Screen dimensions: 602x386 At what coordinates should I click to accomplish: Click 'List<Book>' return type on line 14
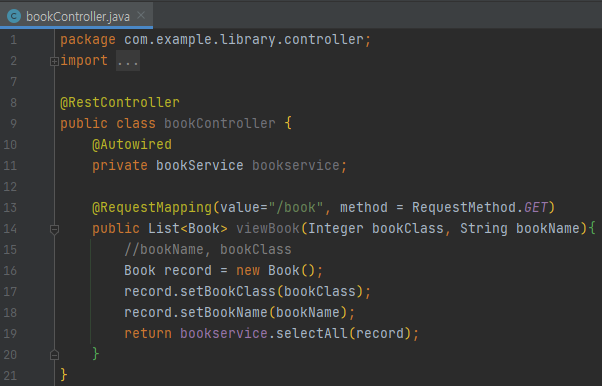coord(188,229)
